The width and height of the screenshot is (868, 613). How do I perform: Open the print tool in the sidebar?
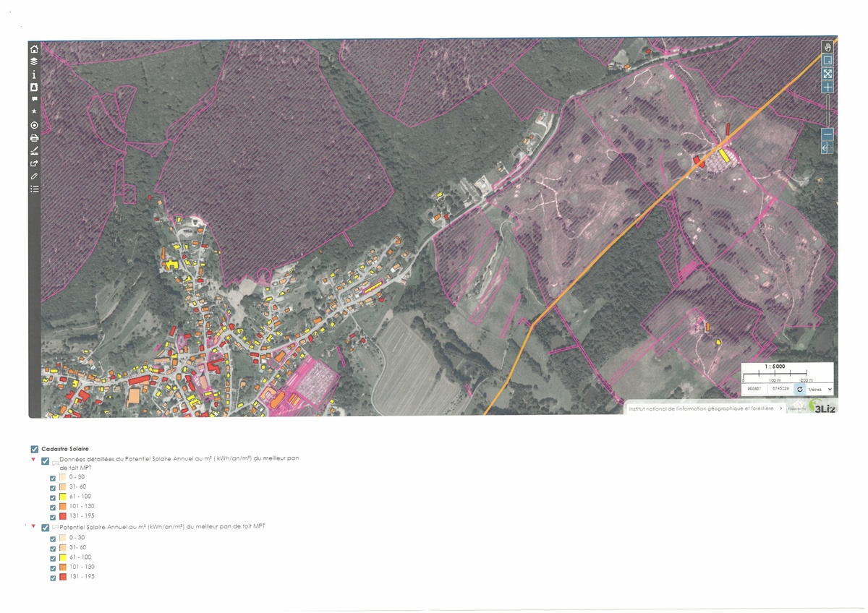coord(34,138)
